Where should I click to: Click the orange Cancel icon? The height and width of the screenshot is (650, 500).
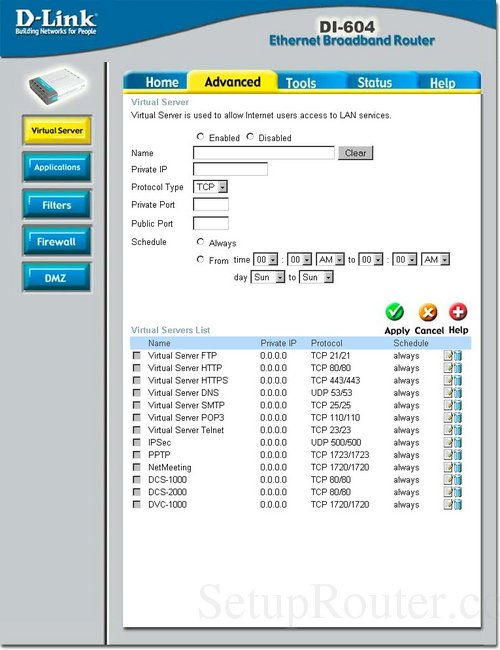coord(428,312)
